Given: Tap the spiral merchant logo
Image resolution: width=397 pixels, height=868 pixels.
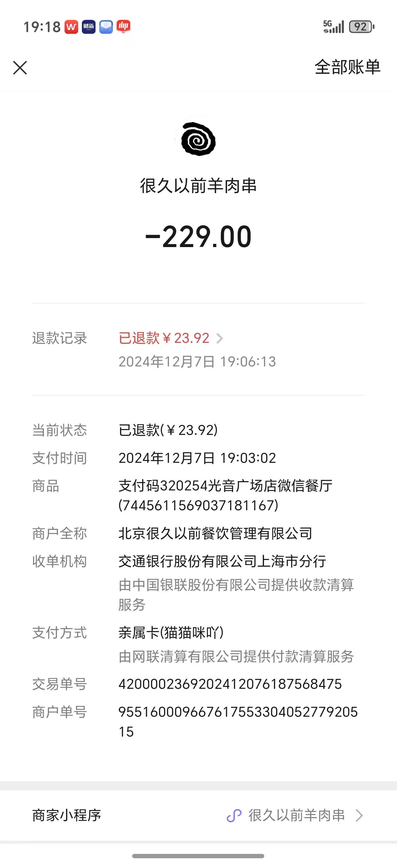Looking at the screenshot, I should 198,139.
